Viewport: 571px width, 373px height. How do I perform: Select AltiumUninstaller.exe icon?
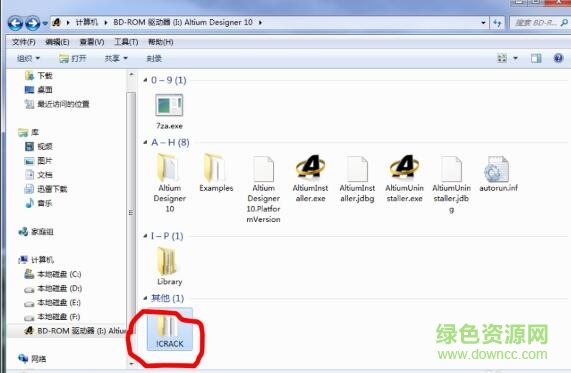(404, 178)
